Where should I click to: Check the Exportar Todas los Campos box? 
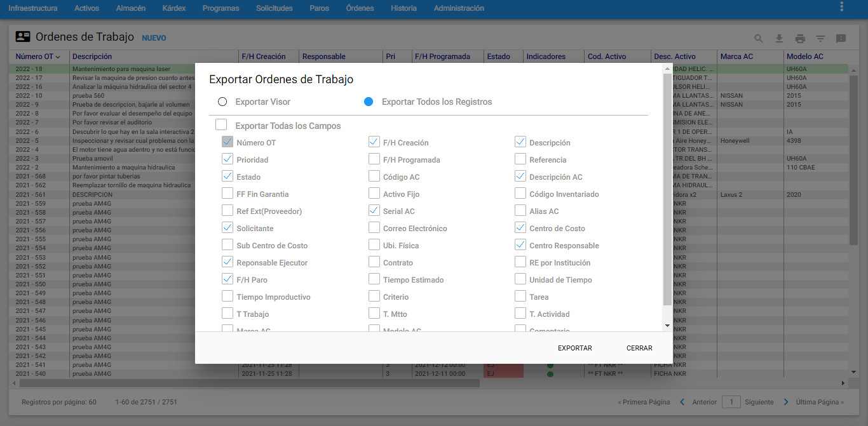click(221, 125)
